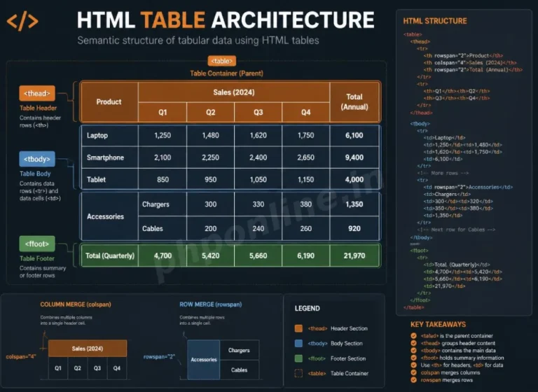Viewport: 538px width, 392px height.
Task: Click the 1,250 cell in the Laptop row
Action: click(163, 136)
